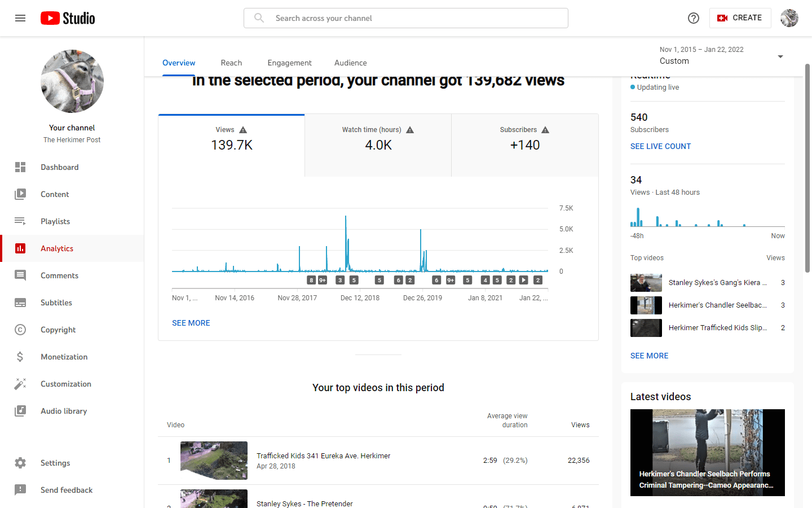Go to Dashboard in the sidebar
This screenshot has height=508, width=812.
click(72, 167)
